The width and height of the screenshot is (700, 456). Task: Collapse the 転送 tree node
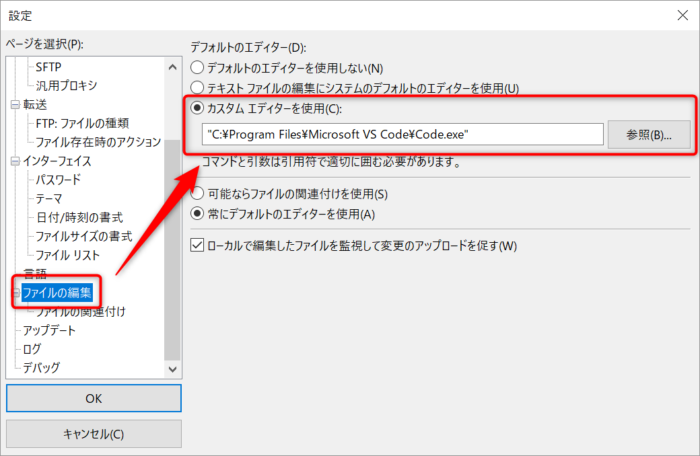pos(15,104)
